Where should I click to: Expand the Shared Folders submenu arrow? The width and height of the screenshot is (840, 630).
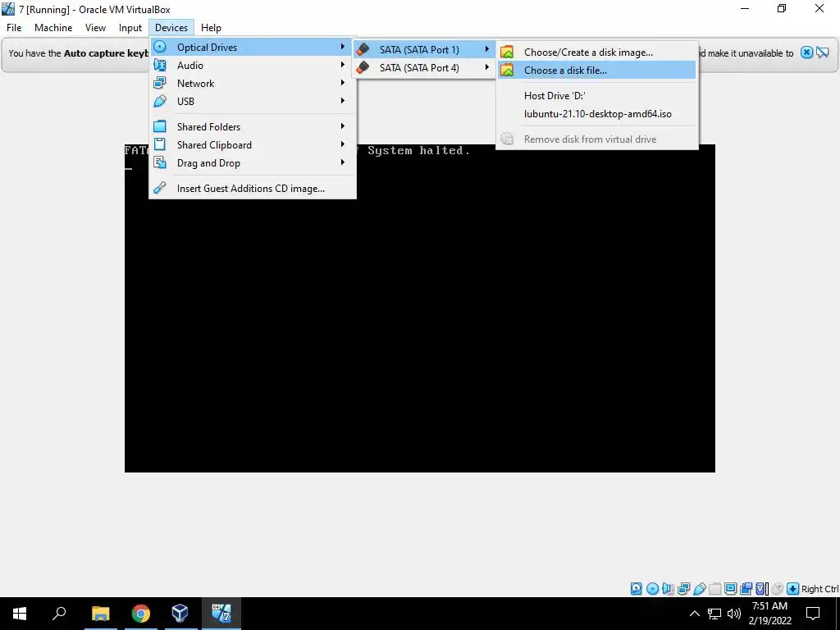(342, 126)
